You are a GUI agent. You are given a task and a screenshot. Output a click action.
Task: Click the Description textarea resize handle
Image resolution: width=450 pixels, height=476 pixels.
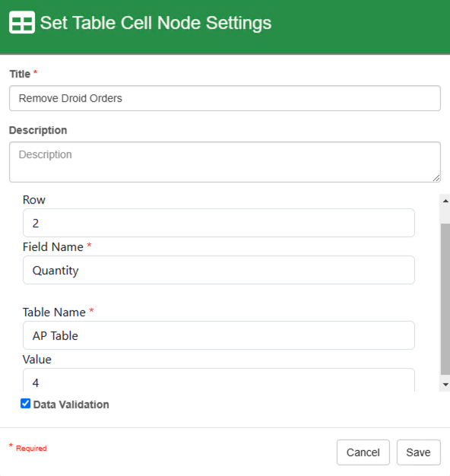pos(436,178)
